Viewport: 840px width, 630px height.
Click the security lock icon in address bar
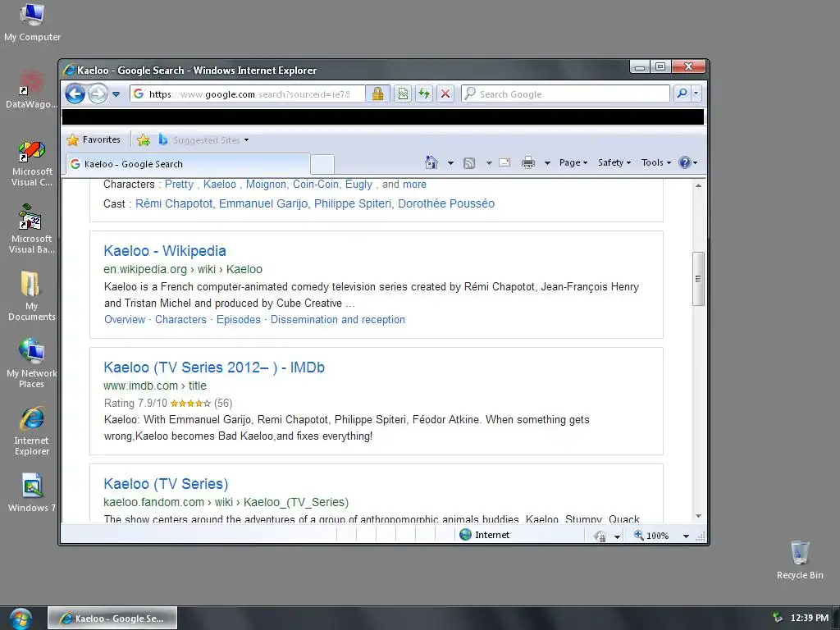(377, 94)
